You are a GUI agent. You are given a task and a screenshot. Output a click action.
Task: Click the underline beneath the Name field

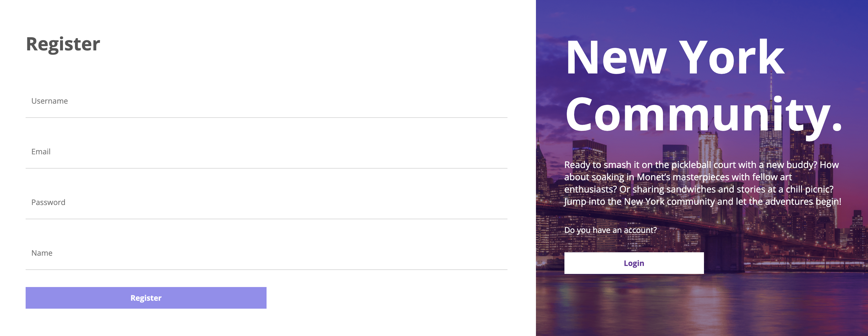point(266,270)
